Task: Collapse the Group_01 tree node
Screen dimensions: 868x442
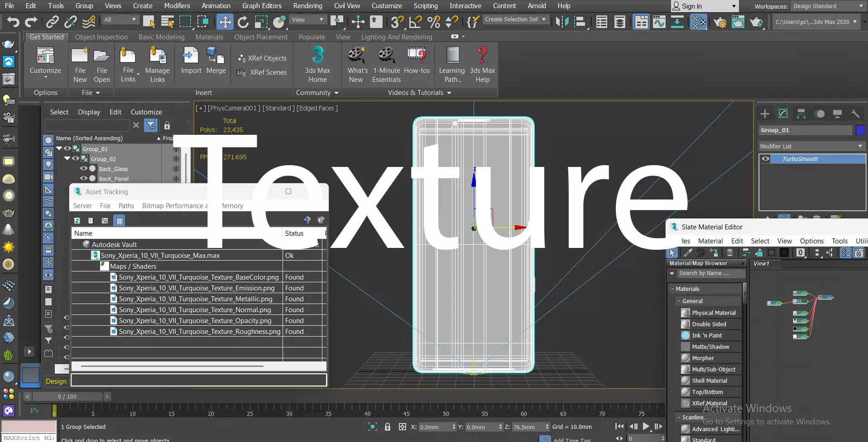Action: tap(59, 148)
